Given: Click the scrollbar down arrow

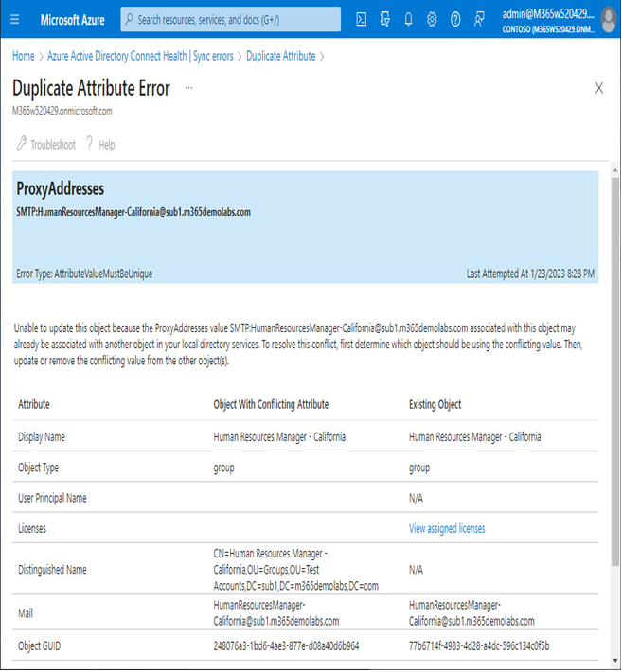Looking at the screenshot, I should point(615,661).
